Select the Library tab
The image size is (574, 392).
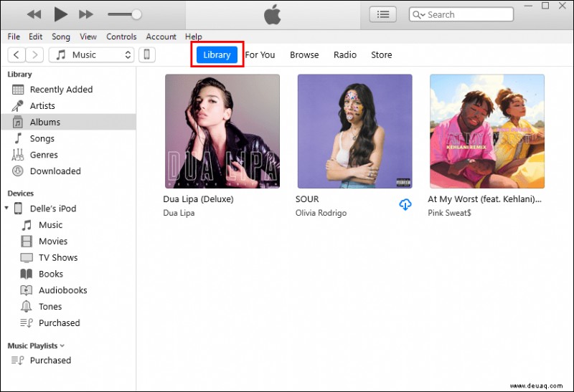coord(217,55)
